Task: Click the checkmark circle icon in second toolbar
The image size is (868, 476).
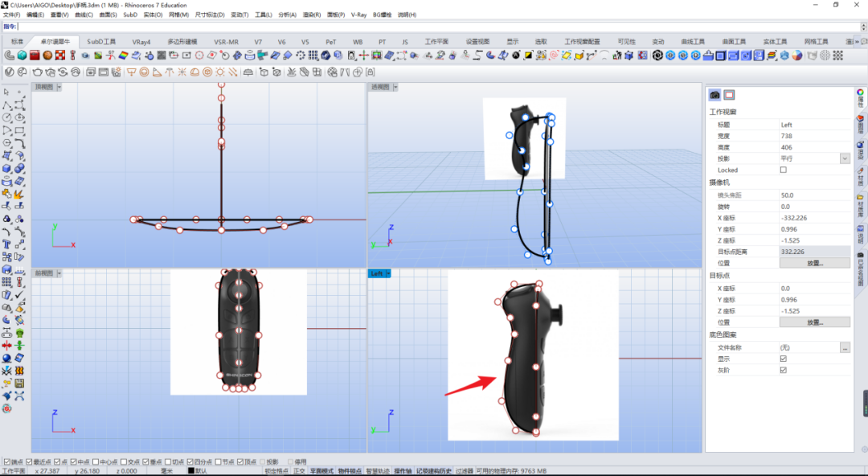Action: pos(9,72)
